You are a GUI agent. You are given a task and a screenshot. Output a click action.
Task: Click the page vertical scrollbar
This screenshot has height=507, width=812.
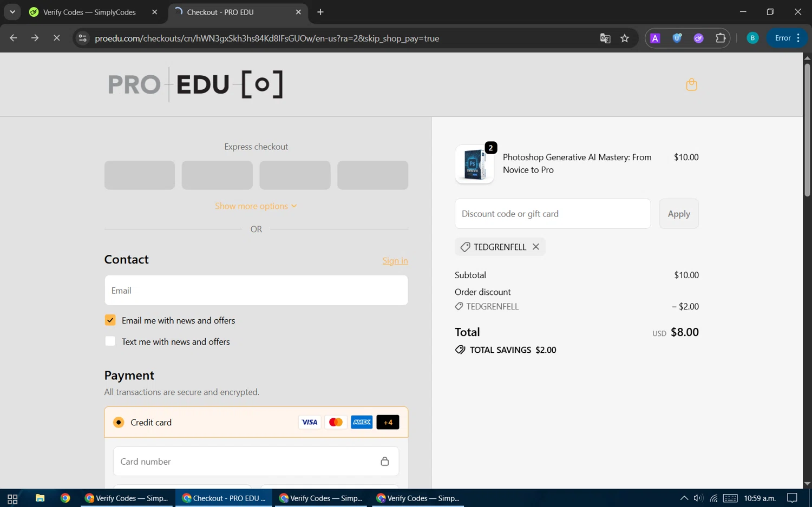tap(807, 130)
